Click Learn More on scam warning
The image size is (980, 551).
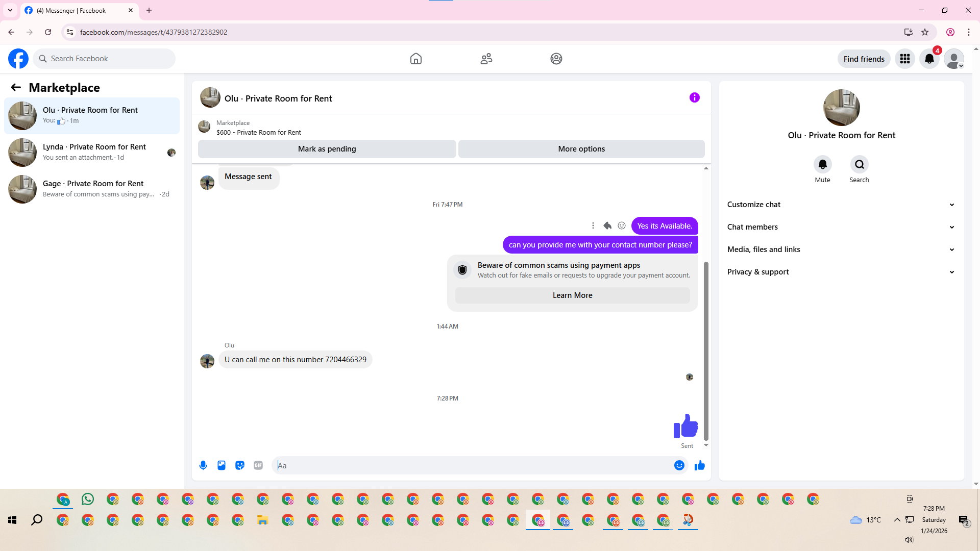click(572, 295)
